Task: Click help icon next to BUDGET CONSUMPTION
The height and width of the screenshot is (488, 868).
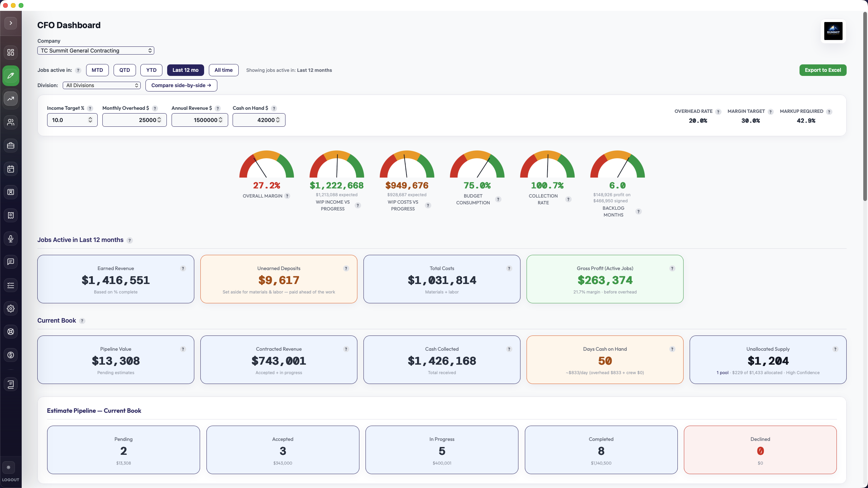Action: click(x=498, y=199)
